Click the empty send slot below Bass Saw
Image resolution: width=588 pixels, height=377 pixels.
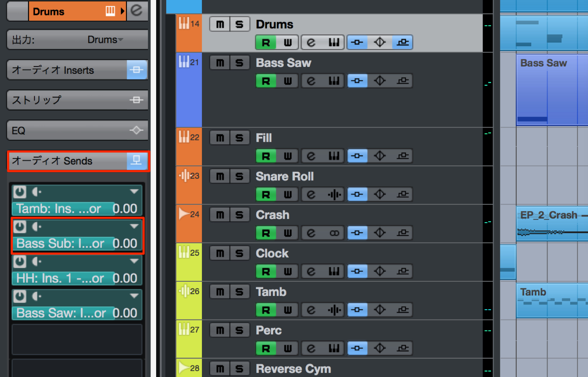(x=77, y=340)
